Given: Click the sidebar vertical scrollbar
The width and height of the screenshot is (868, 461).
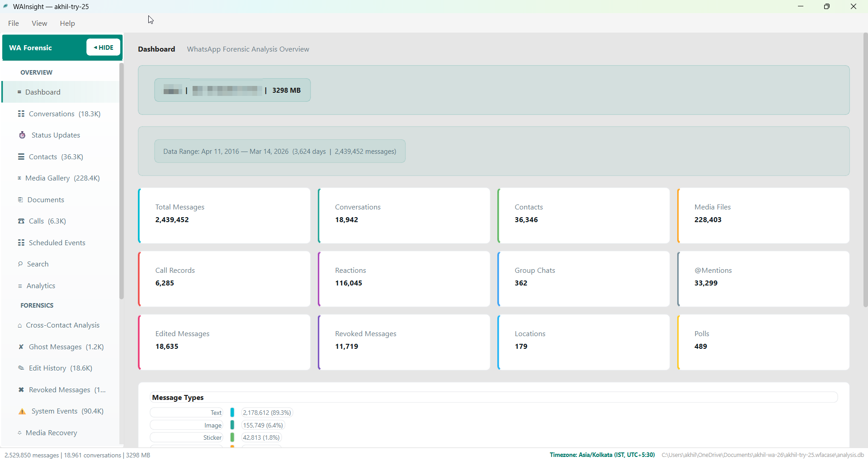Looking at the screenshot, I should pyautogui.click(x=121, y=181).
